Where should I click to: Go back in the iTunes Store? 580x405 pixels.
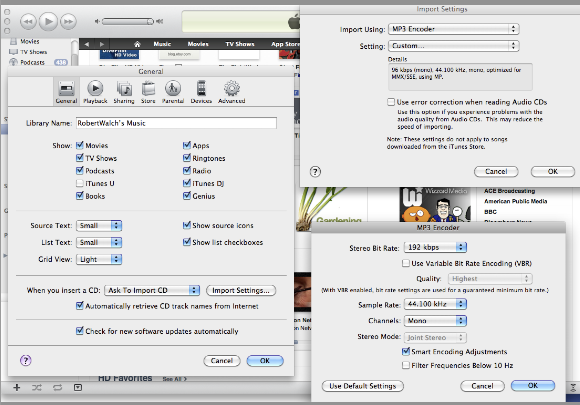coord(87,44)
